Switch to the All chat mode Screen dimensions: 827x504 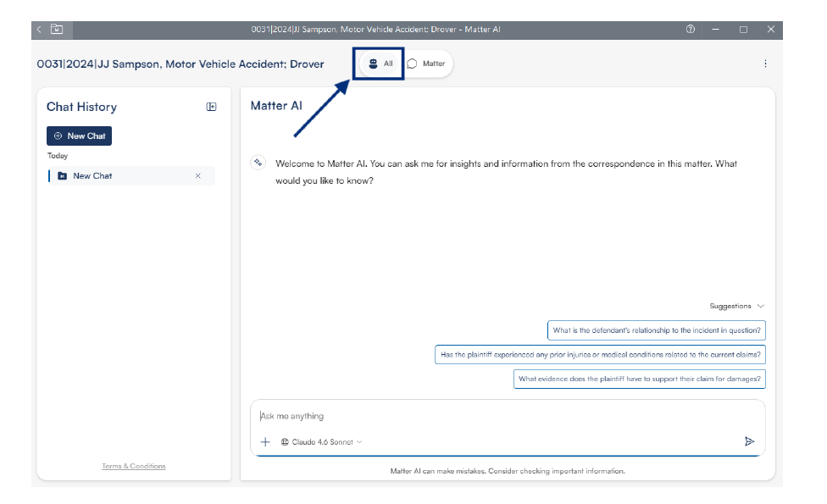point(380,64)
